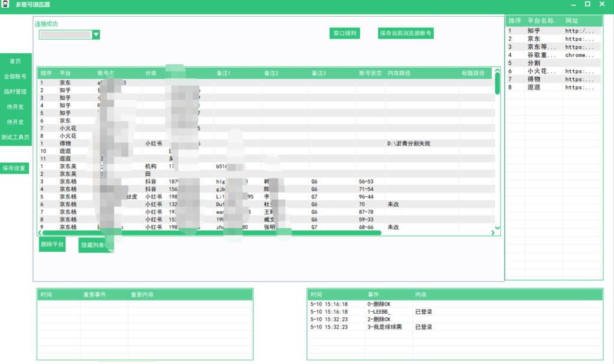
Task: Select 机构 cell in 京东吴 row
Action: coord(151,167)
